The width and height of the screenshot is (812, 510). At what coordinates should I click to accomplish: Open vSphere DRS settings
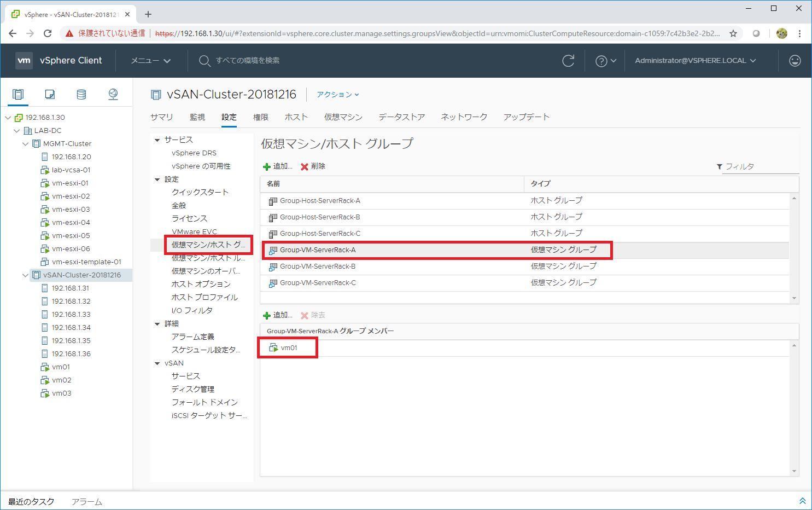click(x=194, y=153)
